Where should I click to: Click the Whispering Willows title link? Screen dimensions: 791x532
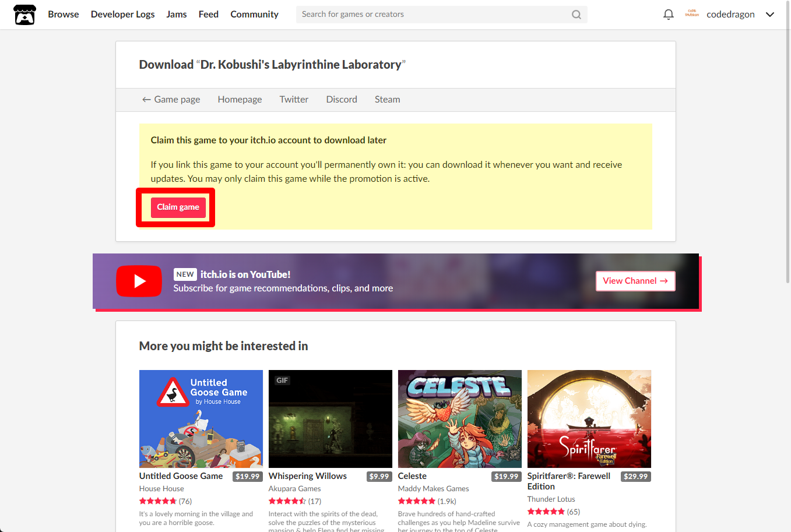(x=308, y=476)
